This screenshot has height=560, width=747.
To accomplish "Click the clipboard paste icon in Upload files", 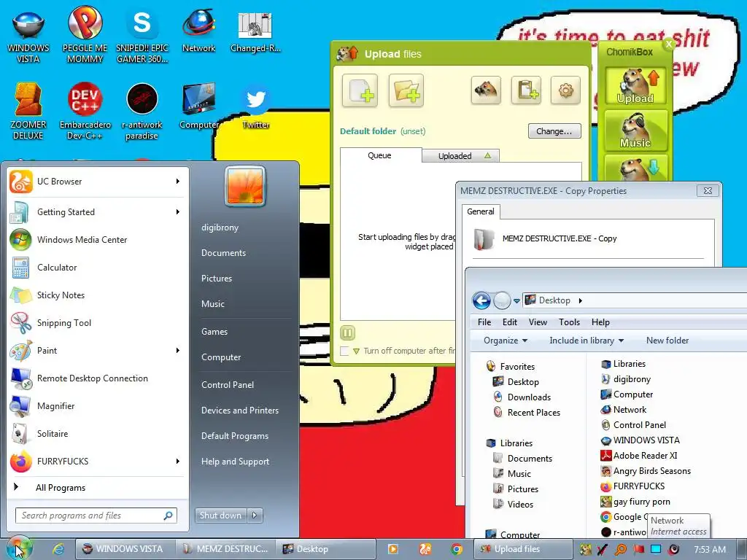I will coord(526,90).
